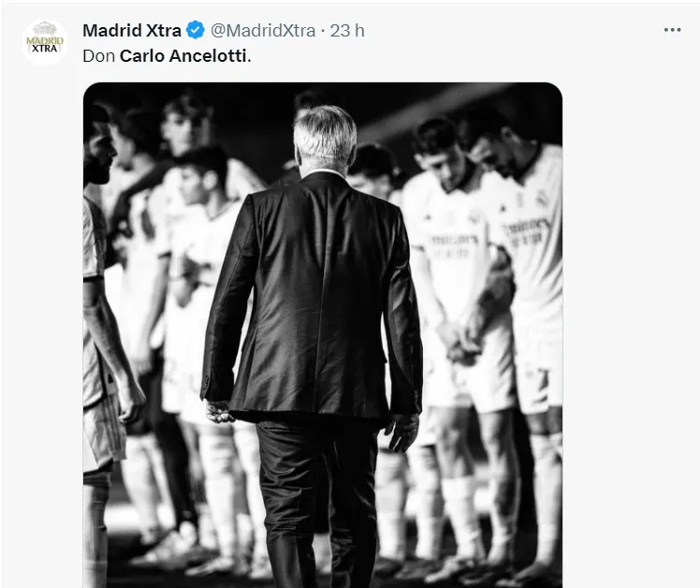Click the blue verified badge
The image size is (700, 588).
(196, 30)
